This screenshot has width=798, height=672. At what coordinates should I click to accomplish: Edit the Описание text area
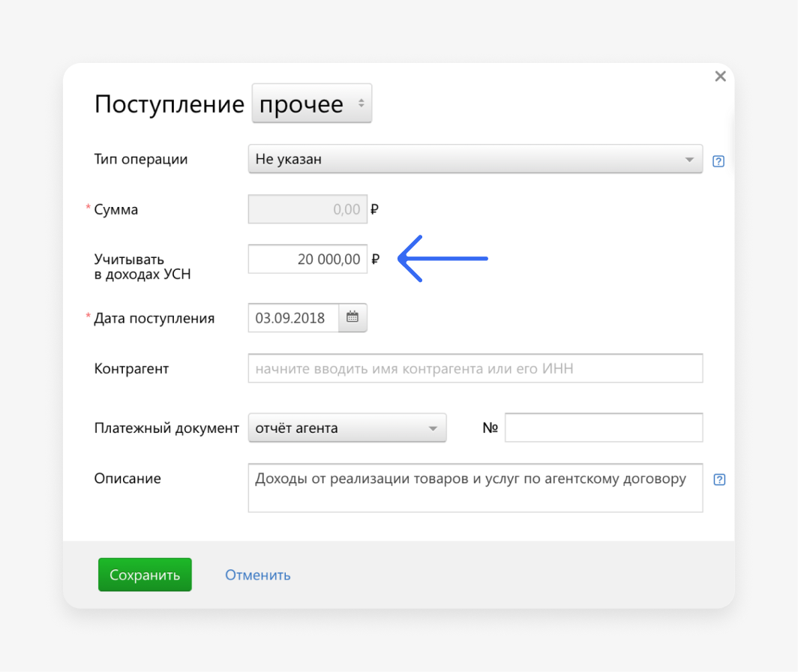coord(475,487)
